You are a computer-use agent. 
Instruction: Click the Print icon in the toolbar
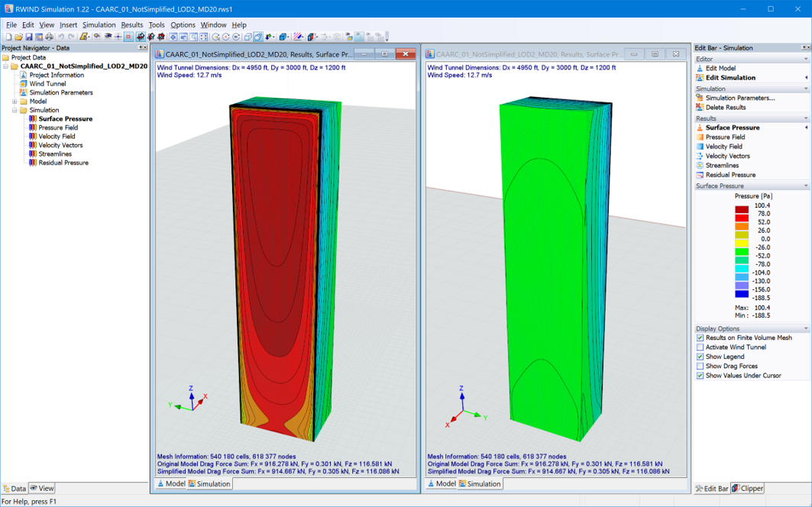(x=51, y=35)
